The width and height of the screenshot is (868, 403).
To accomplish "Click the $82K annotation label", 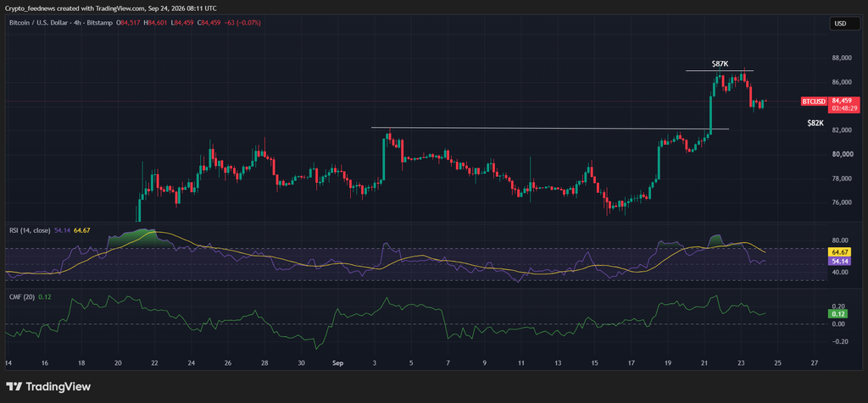I will tap(815, 124).
